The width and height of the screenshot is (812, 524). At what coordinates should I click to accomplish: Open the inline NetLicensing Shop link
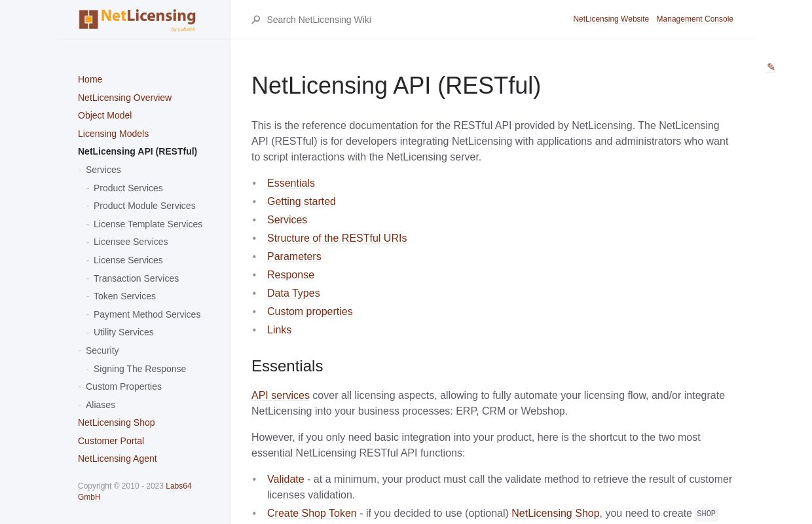tap(555, 514)
